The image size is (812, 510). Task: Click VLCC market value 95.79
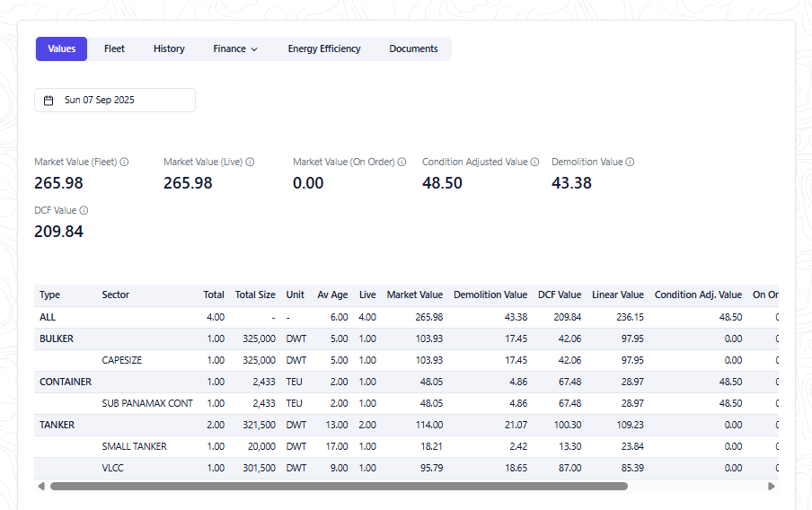(431, 468)
